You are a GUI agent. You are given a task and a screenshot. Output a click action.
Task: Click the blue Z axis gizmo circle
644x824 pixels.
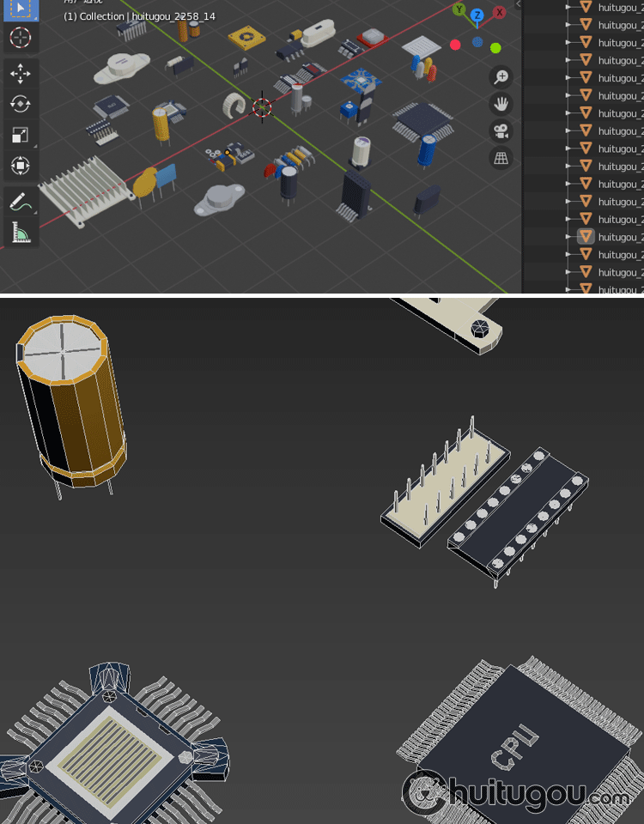click(477, 15)
